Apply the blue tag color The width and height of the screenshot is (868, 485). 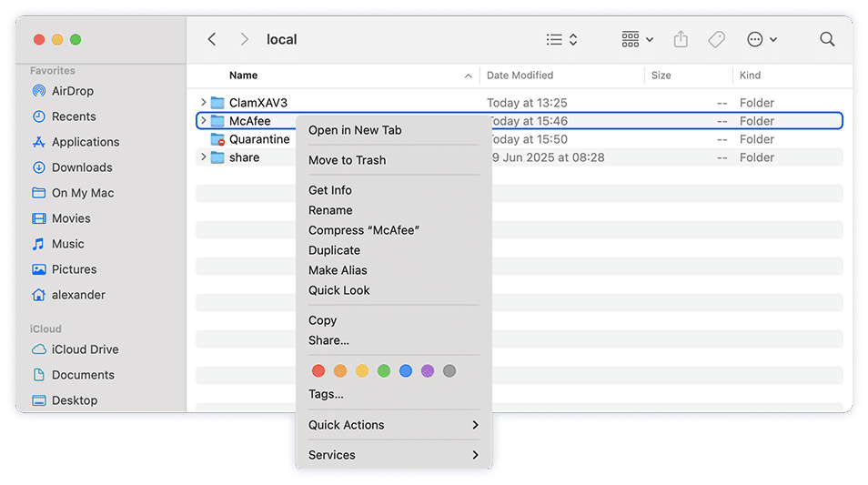[406, 371]
